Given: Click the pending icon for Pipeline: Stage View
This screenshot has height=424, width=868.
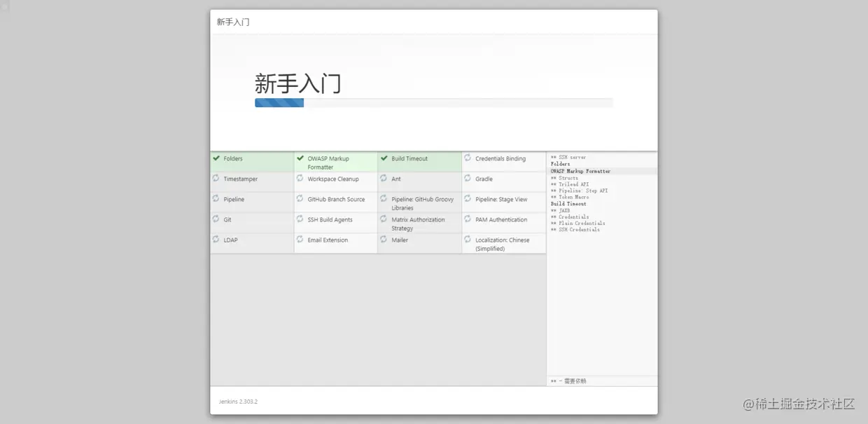Looking at the screenshot, I should pyautogui.click(x=468, y=199).
